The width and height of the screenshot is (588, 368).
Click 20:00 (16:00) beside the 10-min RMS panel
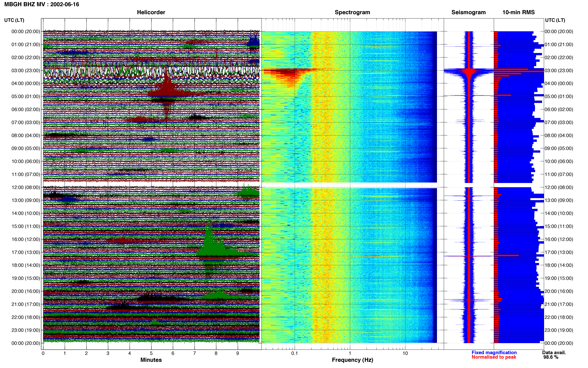559,291
